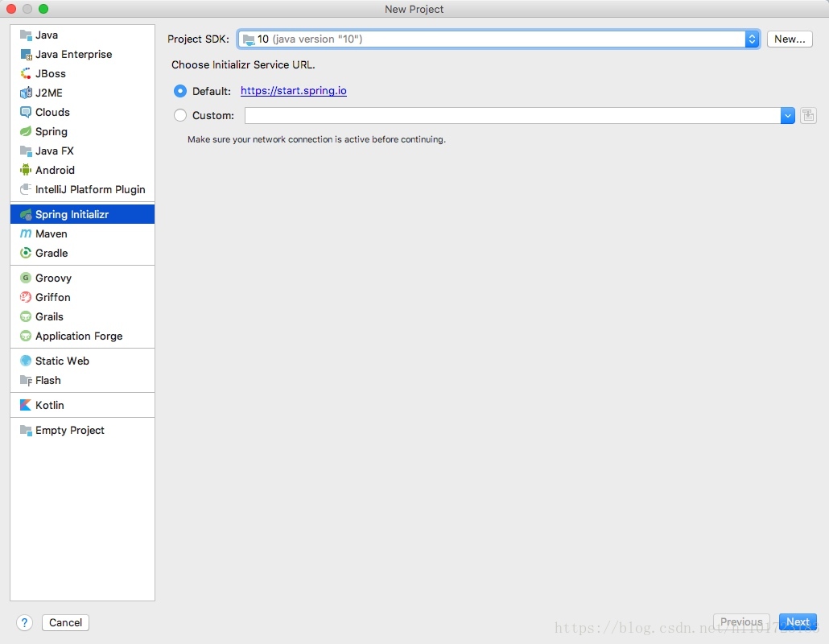Click the Clouds icon
The width and height of the screenshot is (829, 644).
(x=26, y=112)
